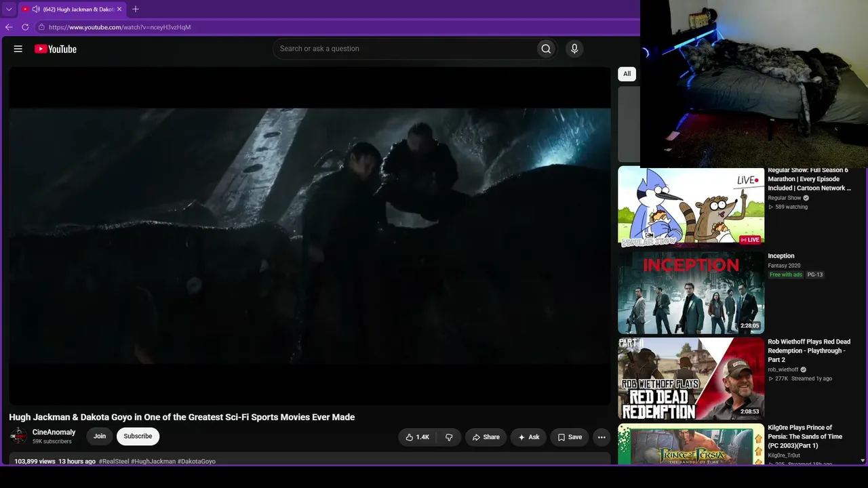Share this video
Image resolution: width=868 pixels, height=488 pixels.
[x=486, y=437]
